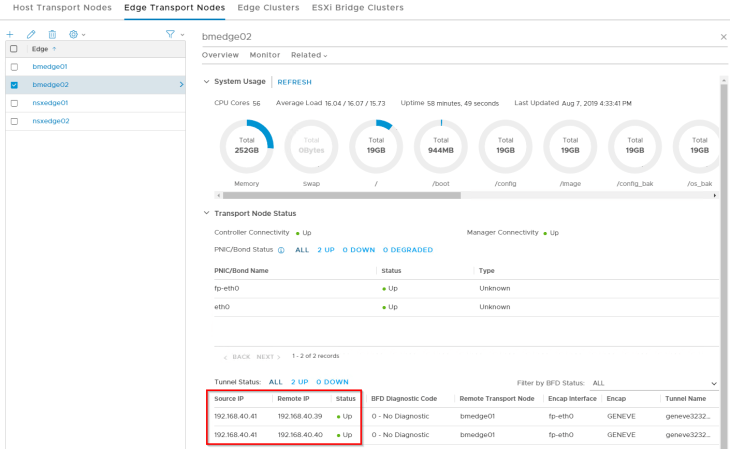Close the bmedge02 details panel
Image resolution: width=730 pixels, height=449 pixels.
723,37
